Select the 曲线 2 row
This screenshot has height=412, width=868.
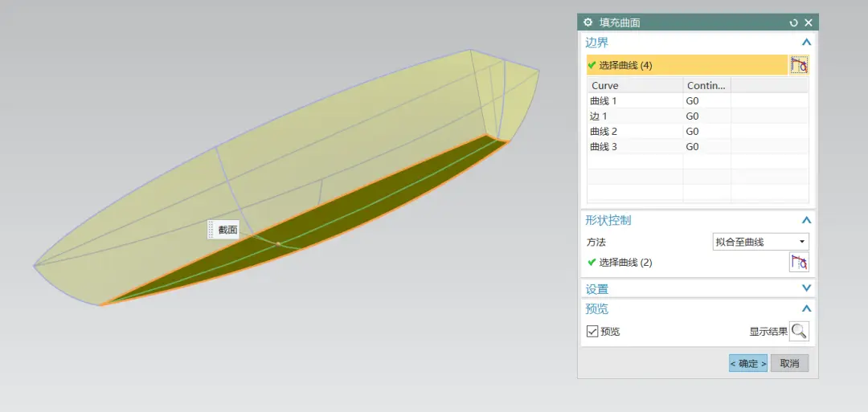698,132
